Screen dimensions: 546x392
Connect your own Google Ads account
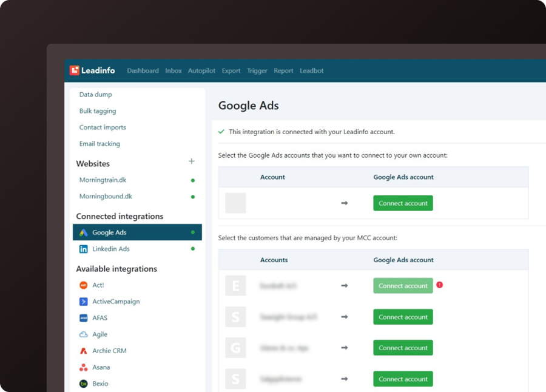[403, 203]
